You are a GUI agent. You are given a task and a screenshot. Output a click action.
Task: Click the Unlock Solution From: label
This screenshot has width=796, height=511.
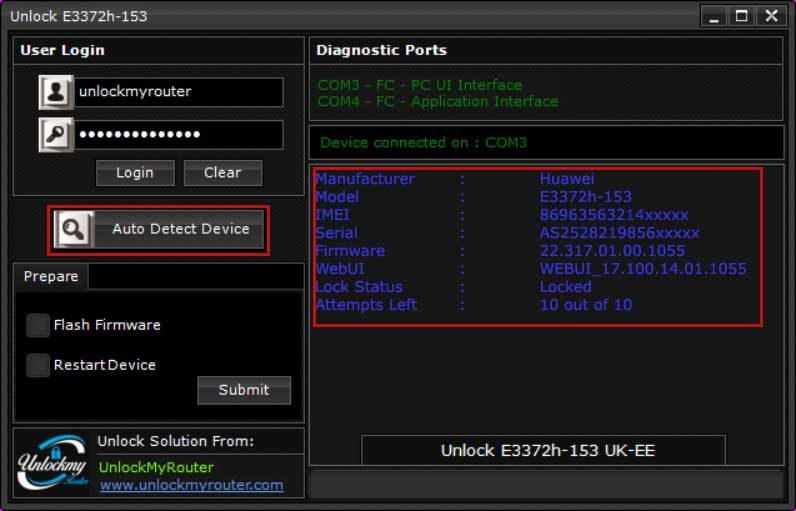[176, 441]
